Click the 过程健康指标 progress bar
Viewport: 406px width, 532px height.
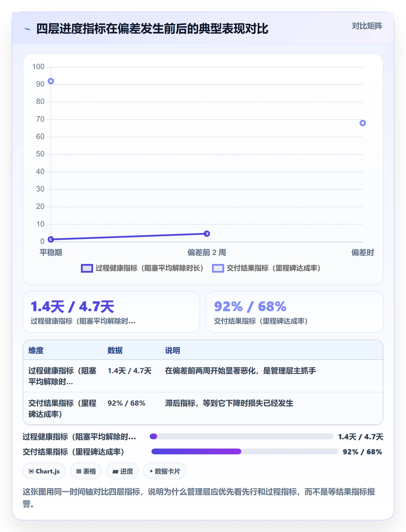[x=241, y=436]
